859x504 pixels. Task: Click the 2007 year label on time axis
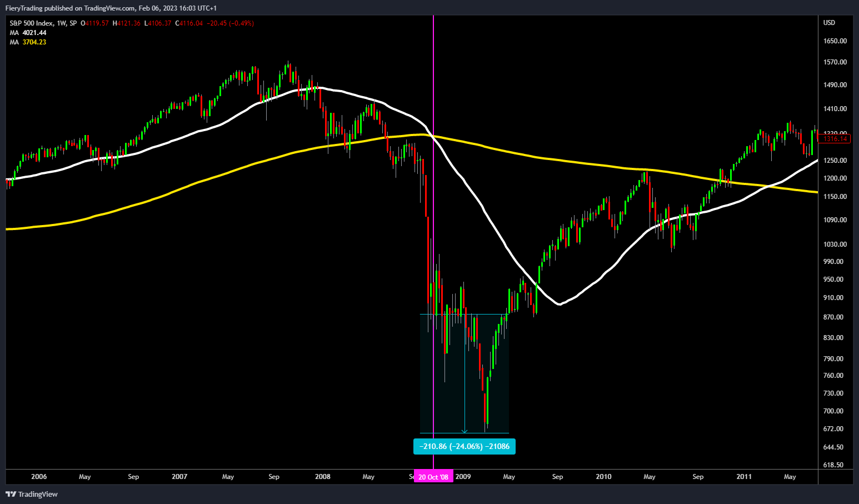point(179,477)
